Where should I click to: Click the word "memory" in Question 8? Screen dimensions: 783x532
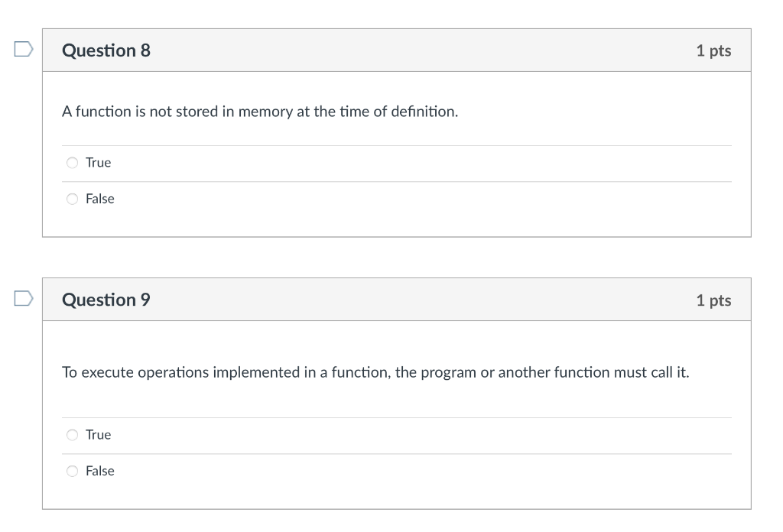point(265,112)
